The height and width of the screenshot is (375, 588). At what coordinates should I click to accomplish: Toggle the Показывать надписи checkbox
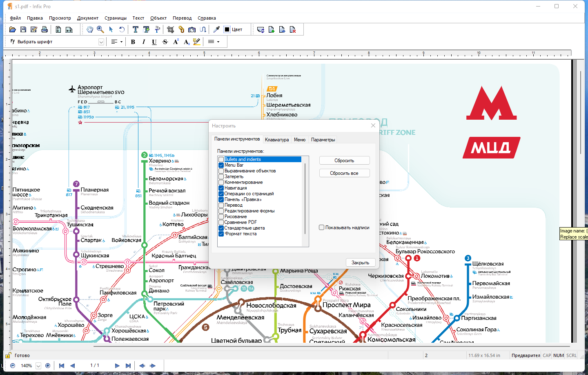coord(322,228)
